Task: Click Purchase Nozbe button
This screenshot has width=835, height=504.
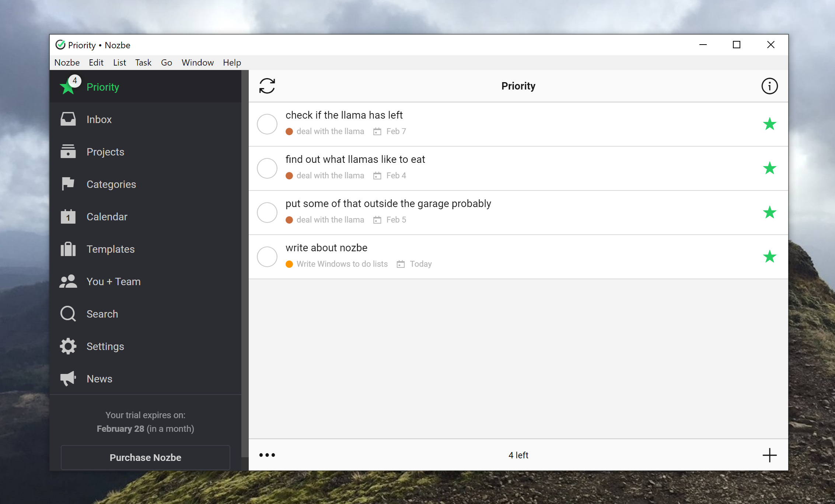Action: tap(145, 457)
